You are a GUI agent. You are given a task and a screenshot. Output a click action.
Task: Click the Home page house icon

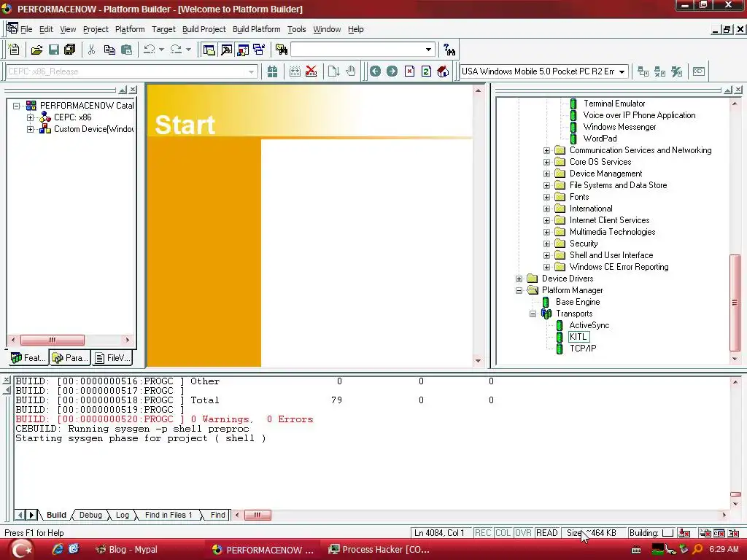pos(443,71)
